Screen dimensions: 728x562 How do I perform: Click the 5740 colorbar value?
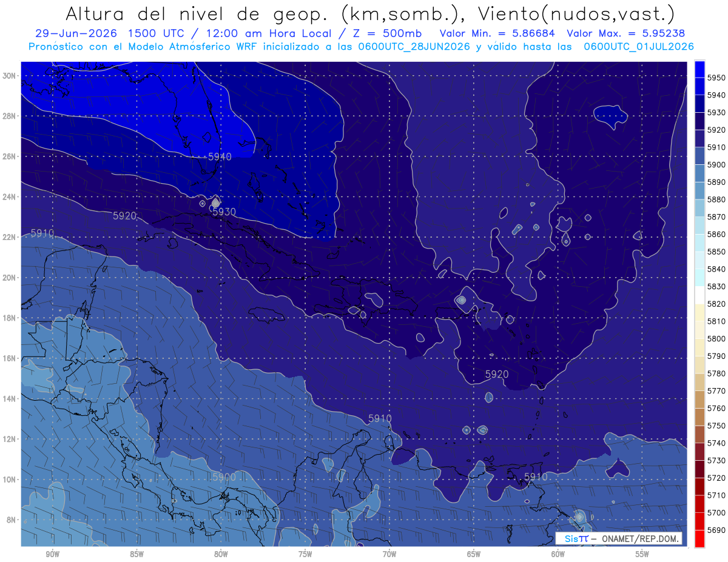point(716,443)
